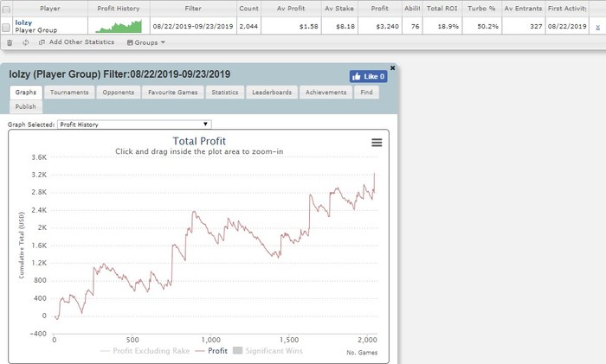The height and width of the screenshot is (364, 606).
Task: Open the Publish tab
Action: click(x=26, y=106)
